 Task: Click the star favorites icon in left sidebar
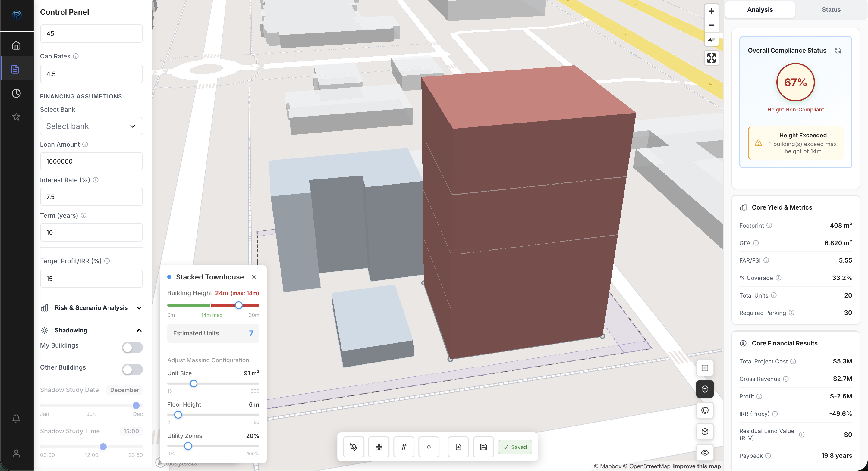16,117
